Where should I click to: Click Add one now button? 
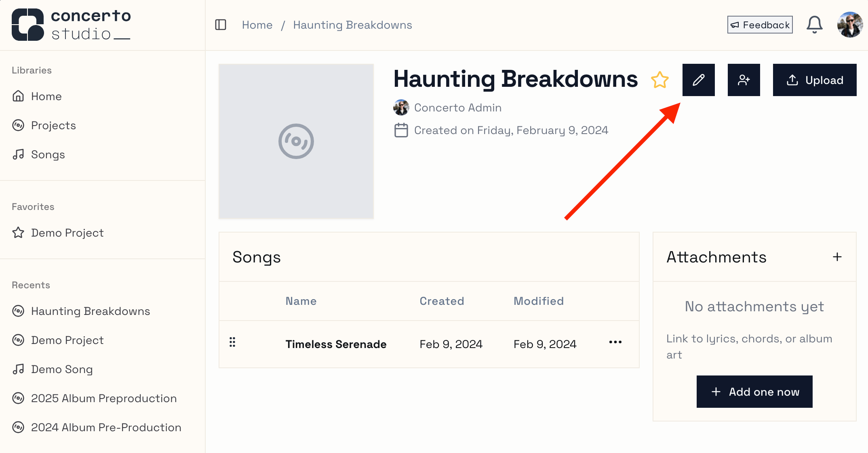(754, 392)
